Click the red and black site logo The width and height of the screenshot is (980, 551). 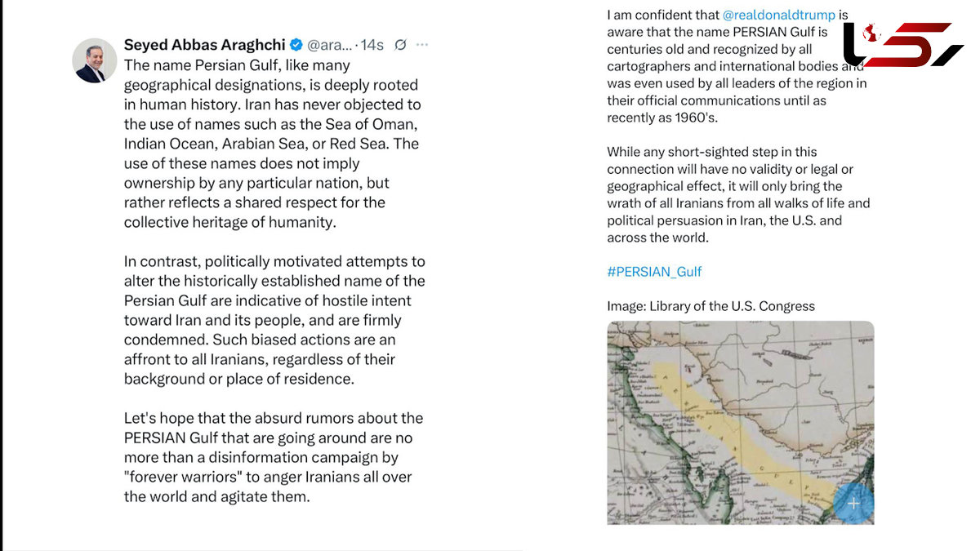pyautogui.click(x=903, y=45)
